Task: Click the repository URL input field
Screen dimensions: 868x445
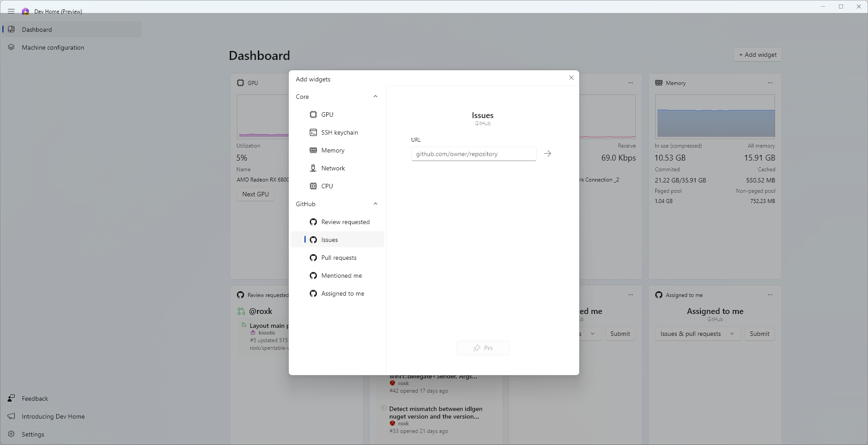Action: tap(473, 153)
